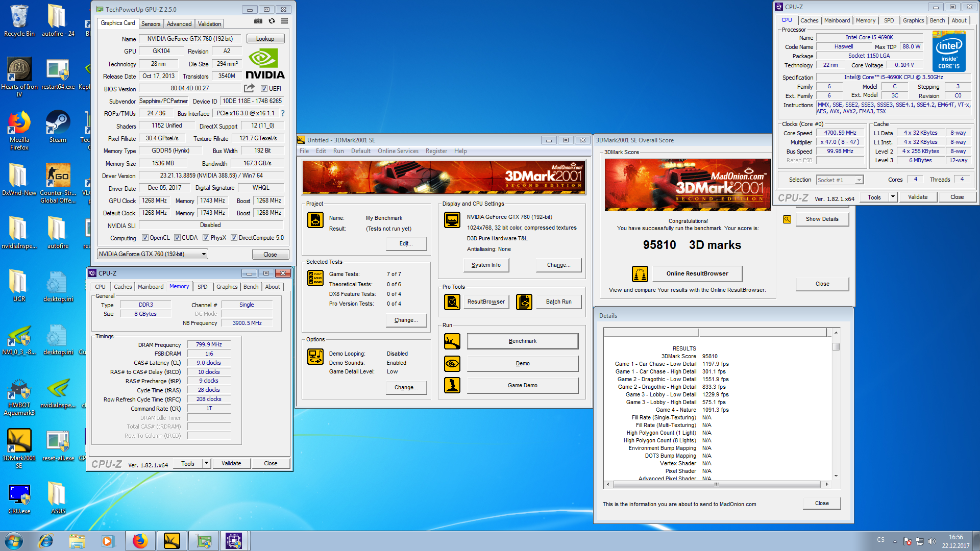
Task: Click the Edit button in Project group
Action: tap(406, 244)
